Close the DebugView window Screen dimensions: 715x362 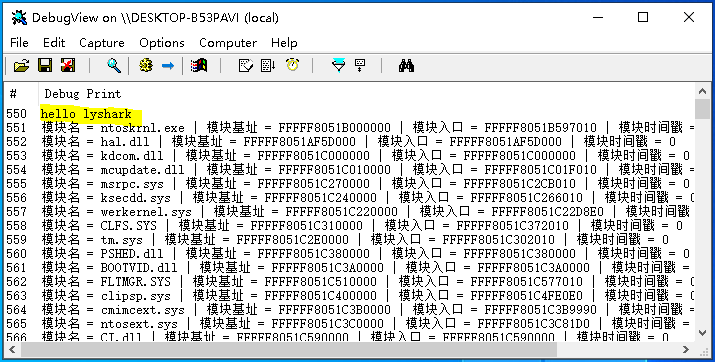coord(689,18)
